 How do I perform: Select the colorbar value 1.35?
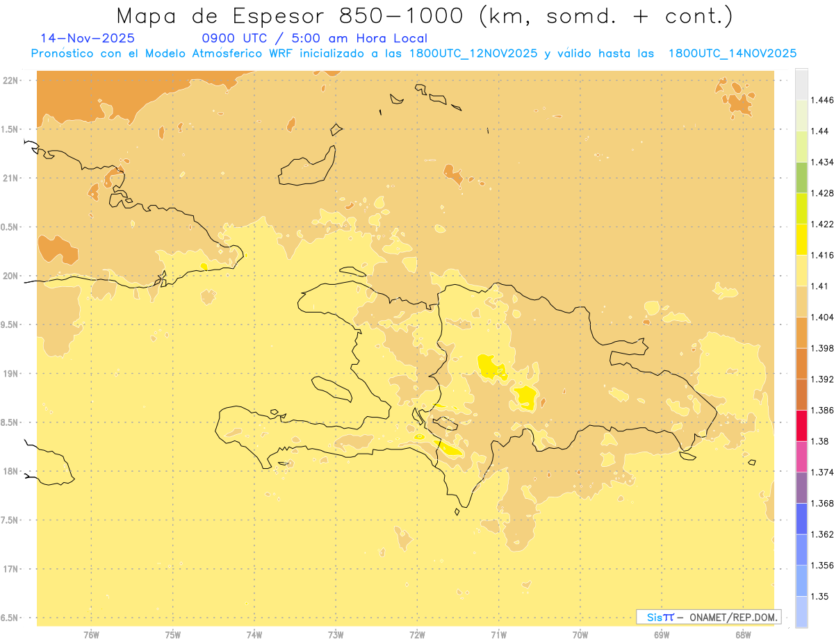pyautogui.click(x=819, y=596)
